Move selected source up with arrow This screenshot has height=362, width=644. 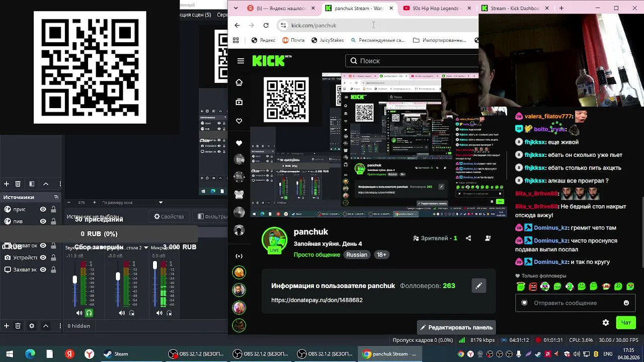46,326
